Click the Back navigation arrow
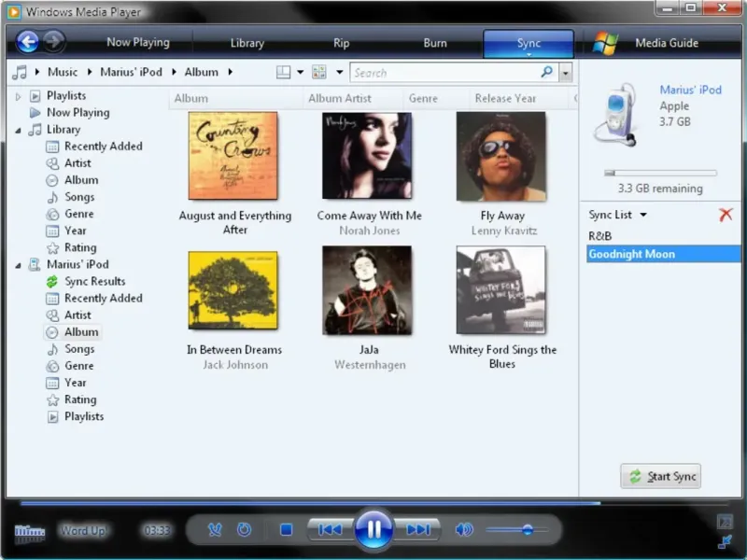This screenshot has width=747, height=560. pyautogui.click(x=28, y=42)
